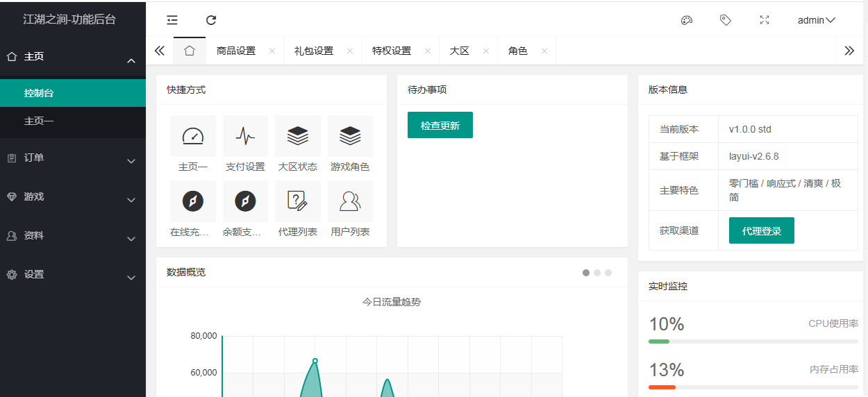This screenshot has height=397, width=868.
Task: Click the 设置 gear icon in sidebar
Action: pyautogui.click(x=12, y=275)
